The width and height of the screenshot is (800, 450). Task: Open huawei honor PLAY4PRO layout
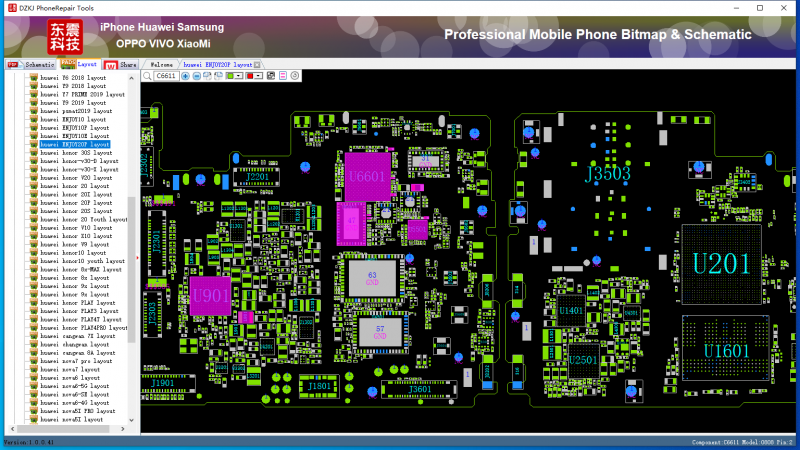[84, 328]
